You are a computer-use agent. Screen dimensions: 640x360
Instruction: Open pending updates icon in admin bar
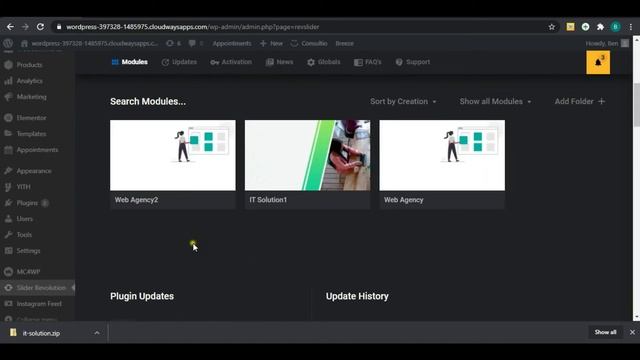(x=173, y=43)
